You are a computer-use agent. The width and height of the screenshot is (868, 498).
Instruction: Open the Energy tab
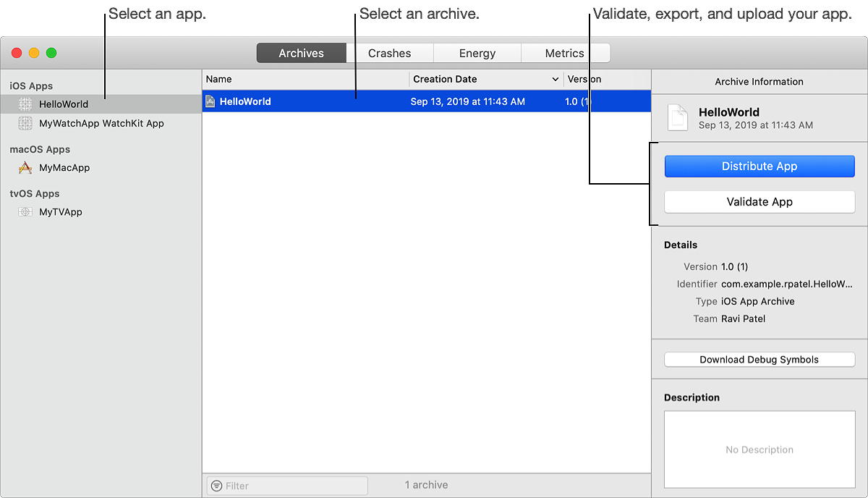(x=477, y=53)
